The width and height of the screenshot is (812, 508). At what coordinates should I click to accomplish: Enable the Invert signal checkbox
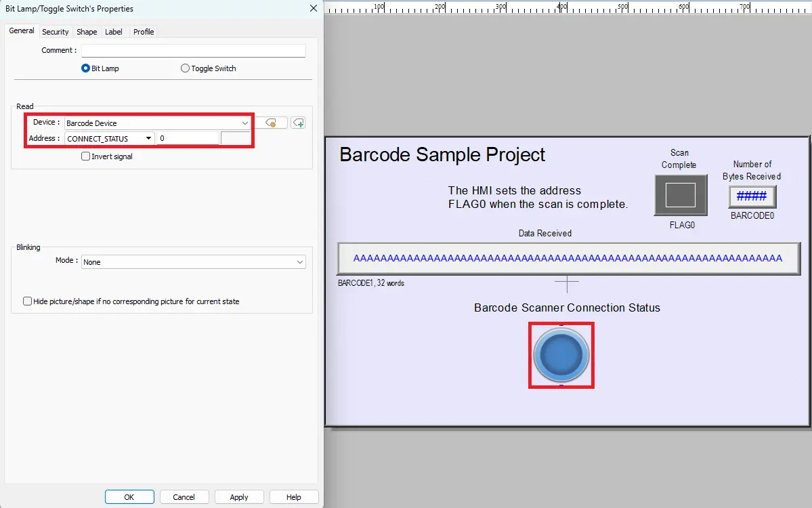pos(85,156)
